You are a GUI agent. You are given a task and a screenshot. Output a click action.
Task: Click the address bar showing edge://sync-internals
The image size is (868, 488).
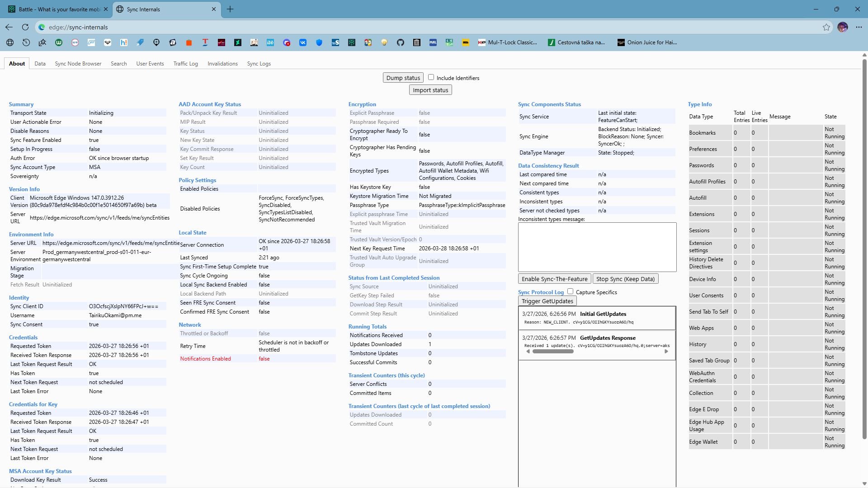434,27
